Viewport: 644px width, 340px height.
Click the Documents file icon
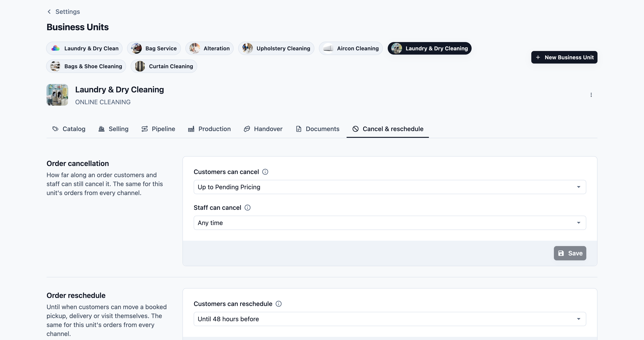click(299, 129)
